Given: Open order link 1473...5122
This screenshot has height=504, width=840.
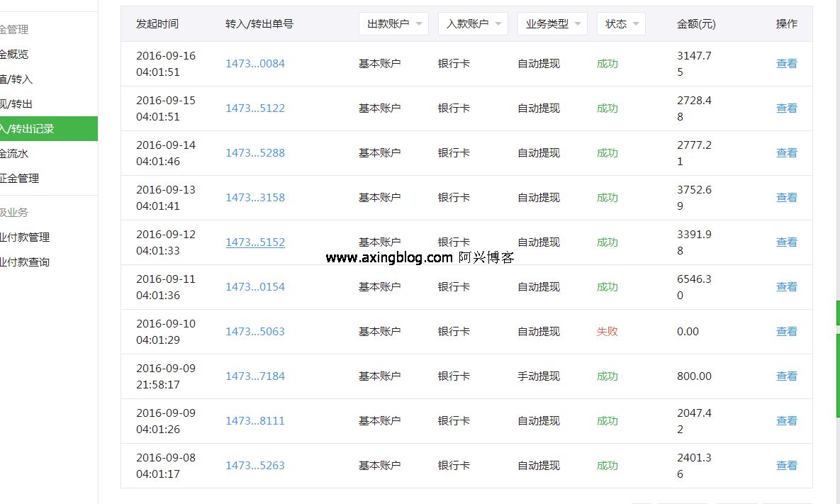Looking at the screenshot, I should point(255,108).
